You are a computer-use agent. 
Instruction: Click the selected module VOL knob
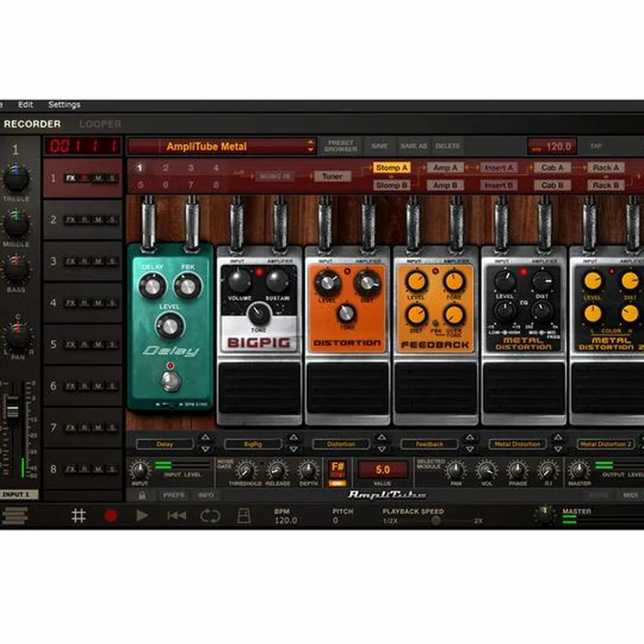click(487, 470)
